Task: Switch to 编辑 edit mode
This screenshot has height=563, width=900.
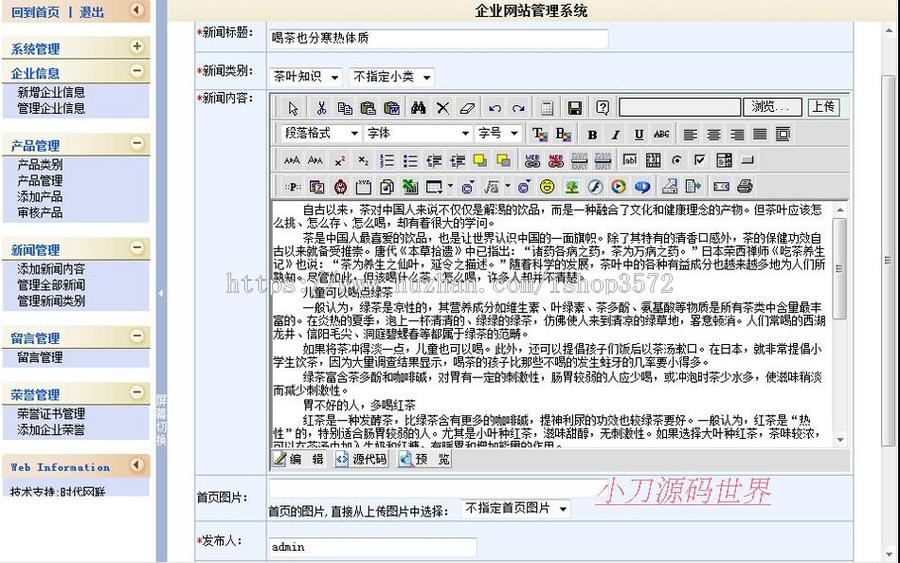Action: pos(298,459)
